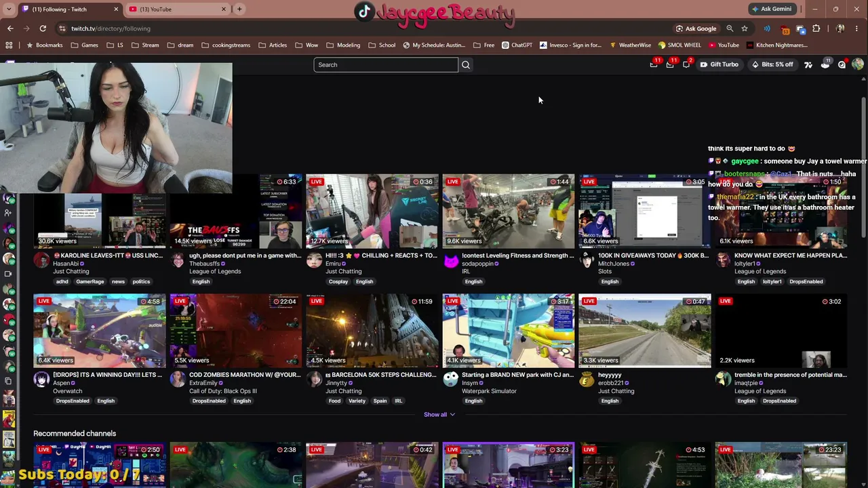Click HasanAbi's channel avatar
Image resolution: width=868 pixels, height=488 pixels.
pyautogui.click(x=41, y=261)
